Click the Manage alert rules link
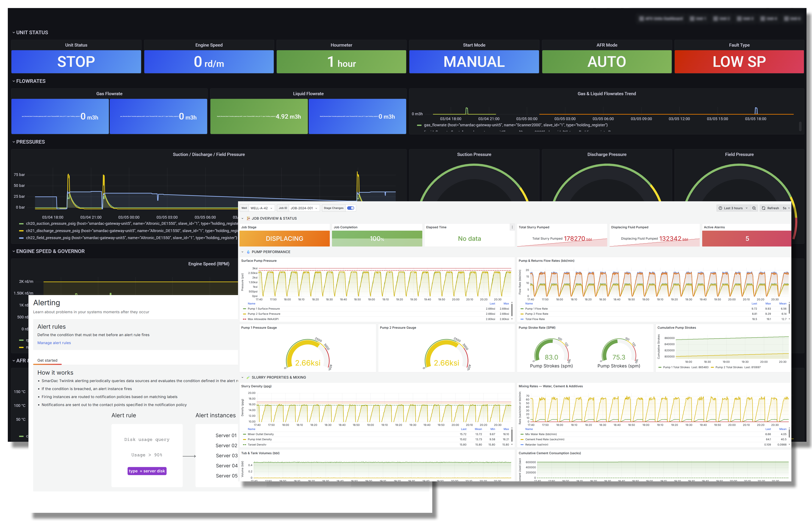This screenshot has width=812, height=522. (54, 343)
